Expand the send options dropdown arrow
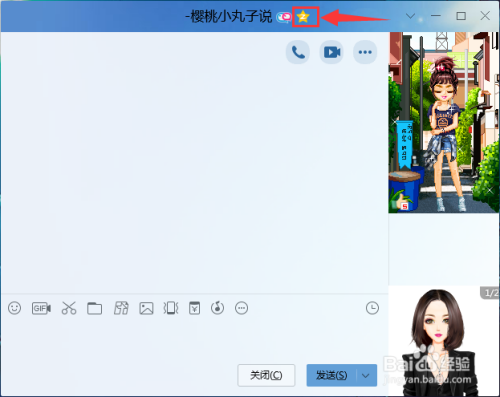The image size is (500, 397). click(366, 375)
